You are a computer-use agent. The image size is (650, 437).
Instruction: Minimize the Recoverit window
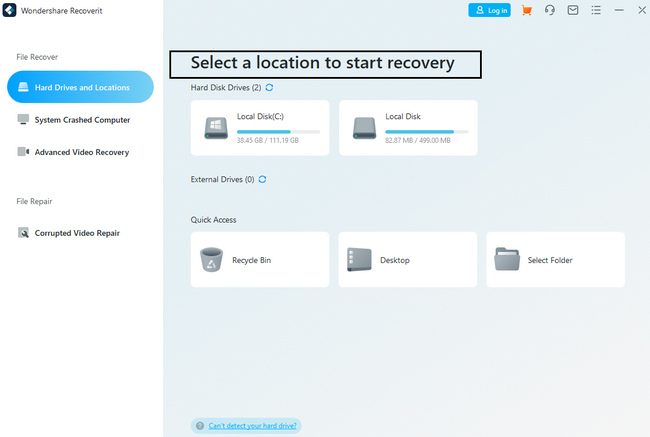(x=619, y=10)
